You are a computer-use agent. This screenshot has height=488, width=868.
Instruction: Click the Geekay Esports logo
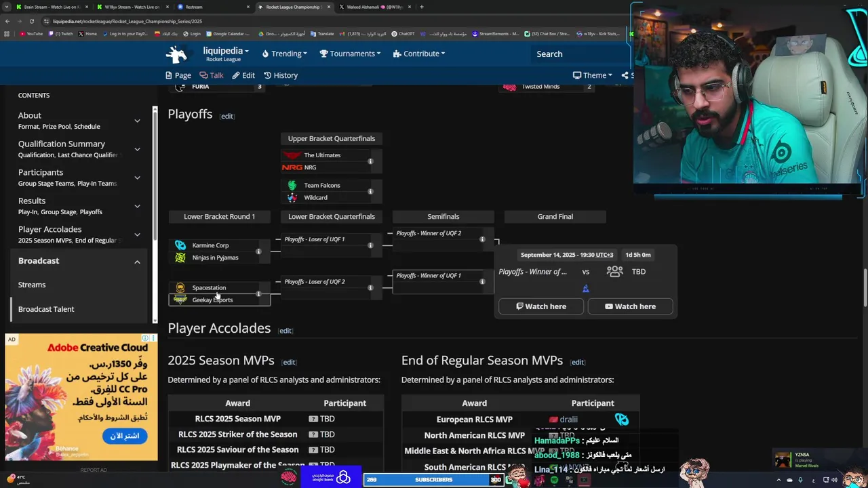coord(180,300)
